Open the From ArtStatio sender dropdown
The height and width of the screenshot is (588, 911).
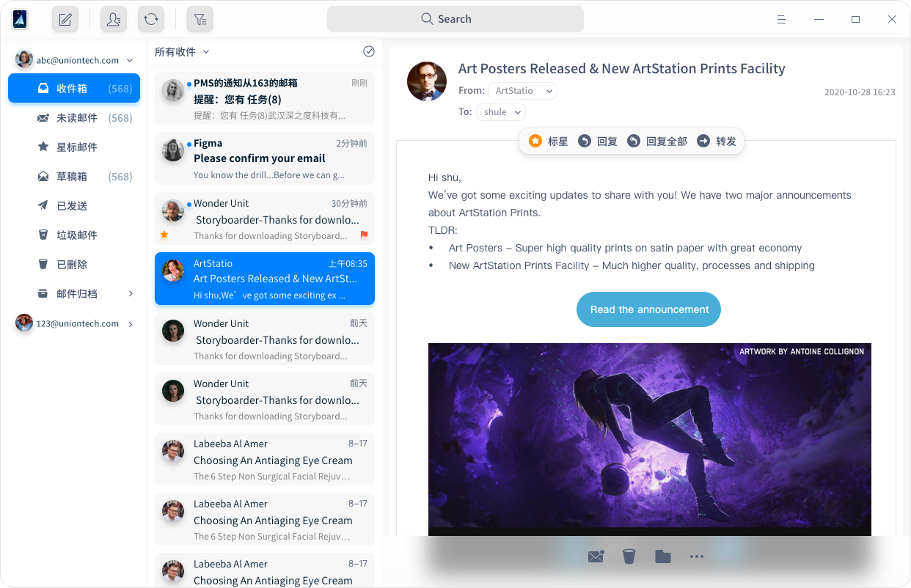pos(522,91)
